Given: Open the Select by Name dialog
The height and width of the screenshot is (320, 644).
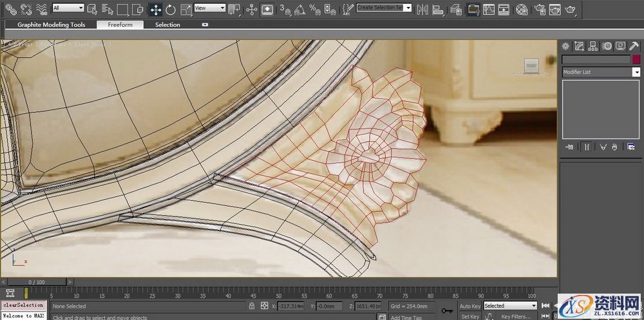Looking at the screenshot, I should [108, 9].
